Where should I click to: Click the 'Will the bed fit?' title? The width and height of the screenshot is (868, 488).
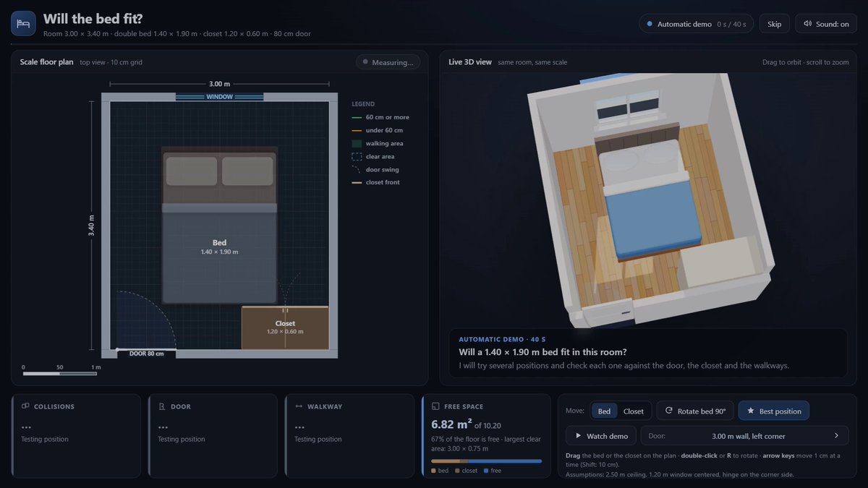click(93, 19)
